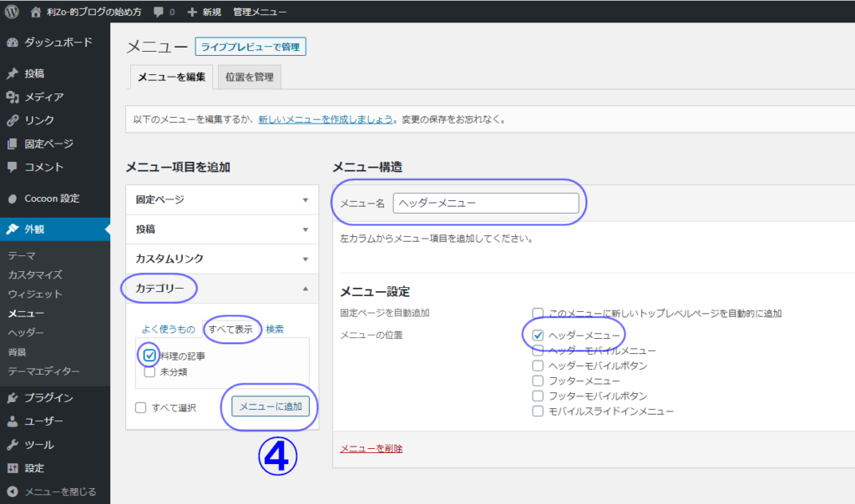The width and height of the screenshot is (855, 504).
Task: Click the メニューを削除 link
Action: pyautogui.click(x=371, y=449)
